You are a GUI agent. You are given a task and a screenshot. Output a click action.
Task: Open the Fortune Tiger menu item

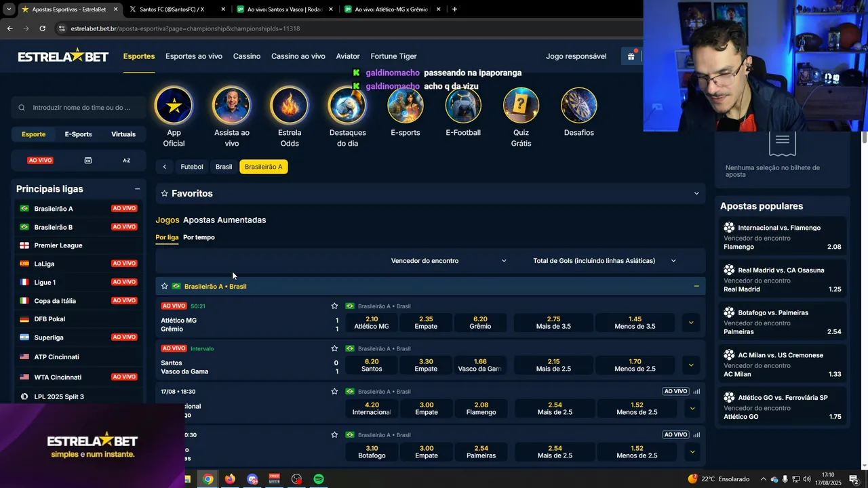(393, 56)
